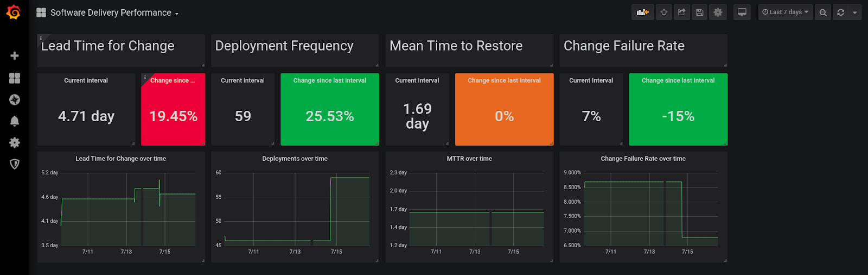The image size is (868, 275).
Task: Star this dashboard as favorite
Action: click(x=663, y=12)
